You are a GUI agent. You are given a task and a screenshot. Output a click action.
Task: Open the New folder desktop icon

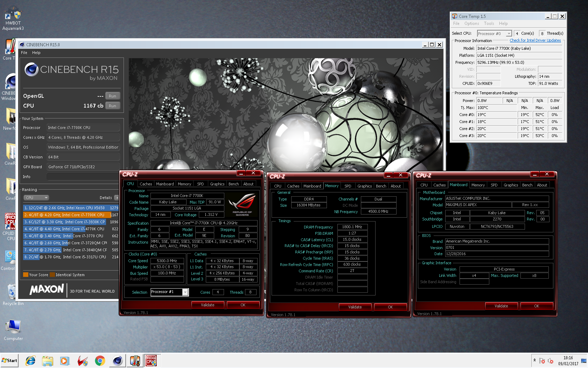[x=10, y=119]
